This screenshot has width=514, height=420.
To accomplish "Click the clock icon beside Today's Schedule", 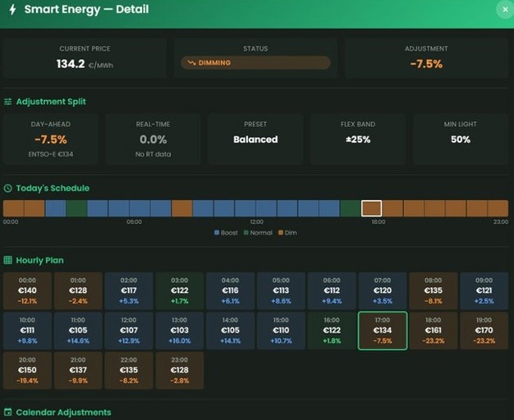I will (x=8, y=189).
